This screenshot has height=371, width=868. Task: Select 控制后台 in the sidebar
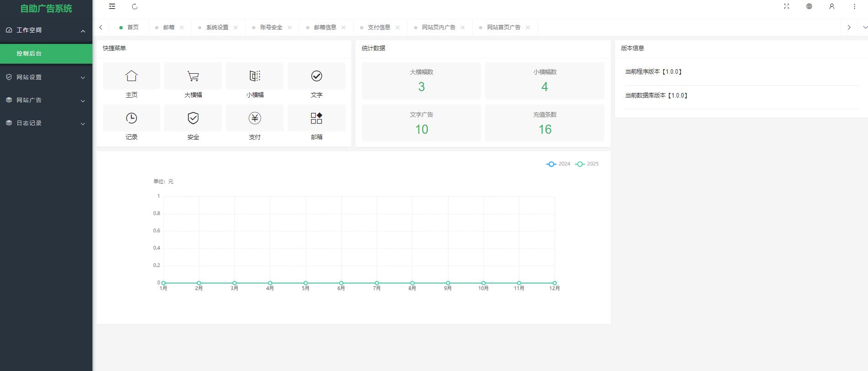pos(46,54)
